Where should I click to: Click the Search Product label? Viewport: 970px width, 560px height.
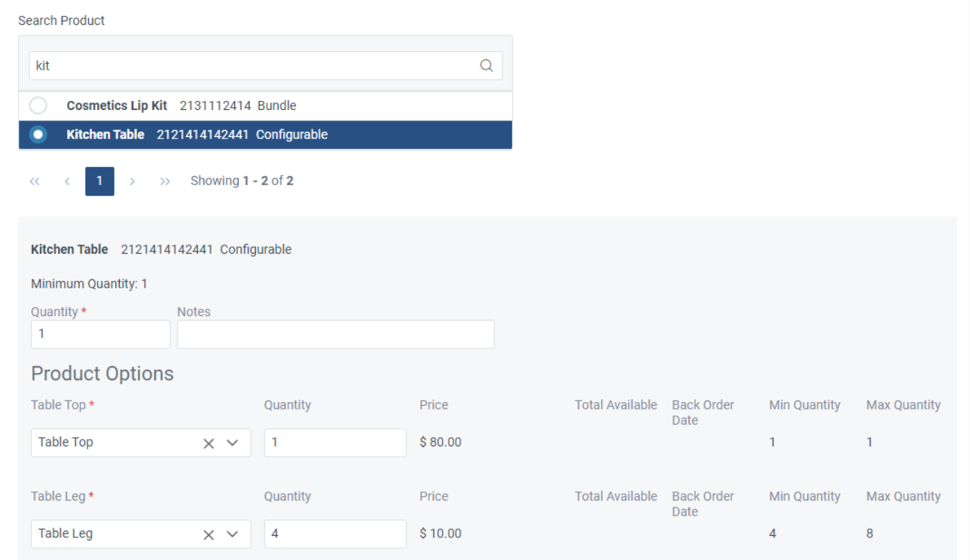point(62,21)
